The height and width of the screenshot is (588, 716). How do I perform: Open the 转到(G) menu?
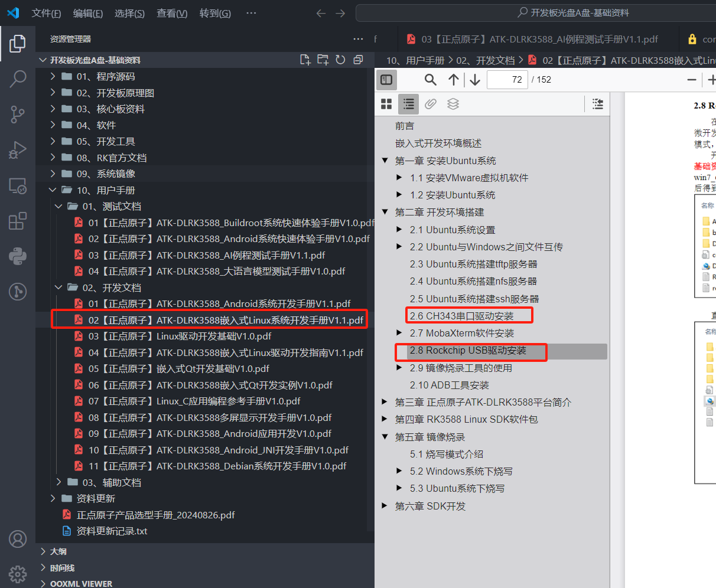click(x=215, y=13)
